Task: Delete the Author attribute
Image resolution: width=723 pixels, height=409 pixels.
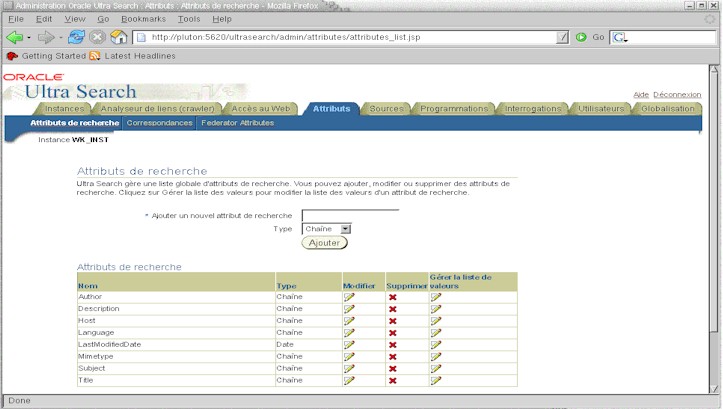Action: tap(392, 297)
